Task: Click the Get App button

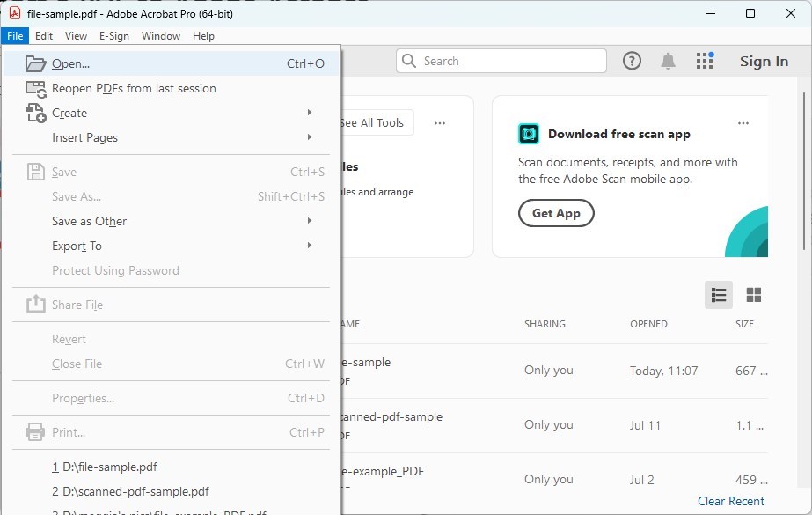Action: pyautogui.click(x=556, y=213)
